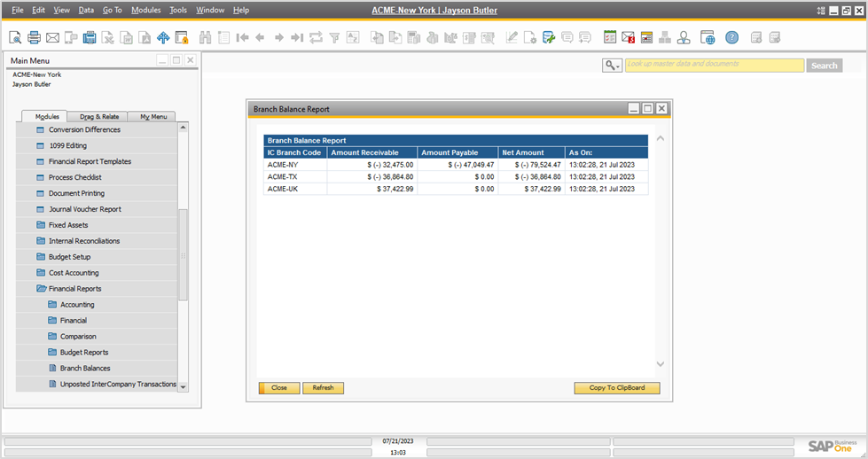Click the master data search input field
The width and height of the screenshot is (868, 459).
coord(714,65)
